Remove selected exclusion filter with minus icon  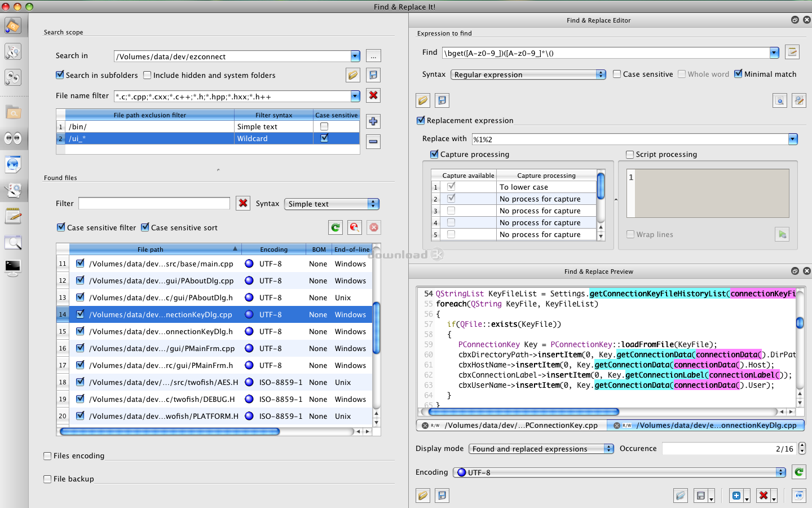tap(373, 142)
